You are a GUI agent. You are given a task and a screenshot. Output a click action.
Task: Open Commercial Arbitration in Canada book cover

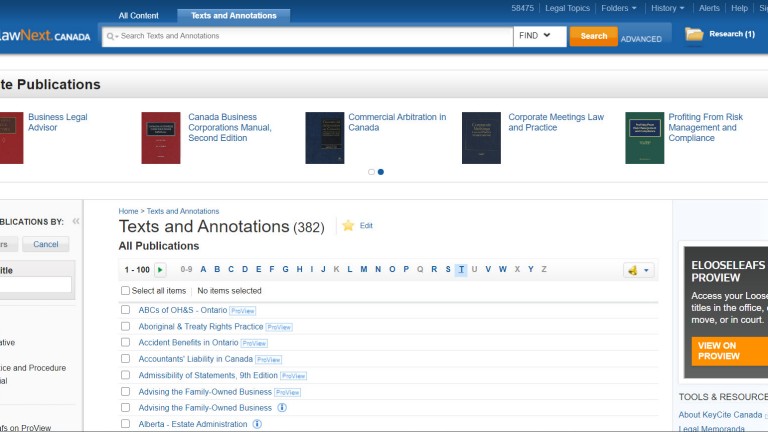click(x=325, y=138)
